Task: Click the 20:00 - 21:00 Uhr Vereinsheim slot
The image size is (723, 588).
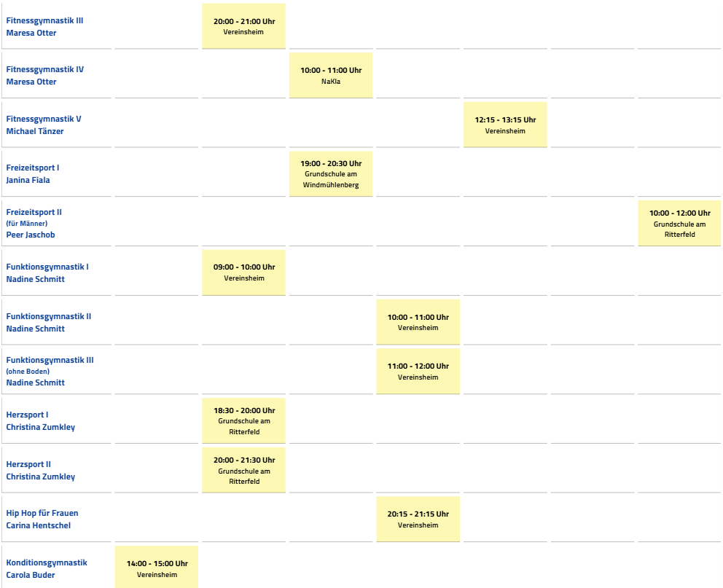Action: [243, 26]
